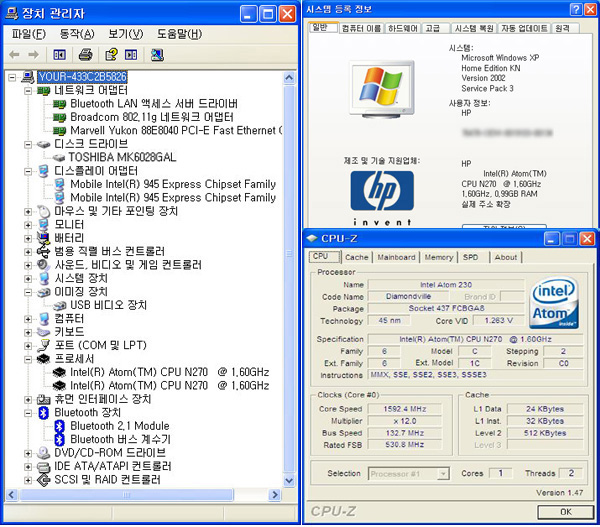Click the Bluetooth bus enumerator icon
600x527 pixels.
click(59, 439)
